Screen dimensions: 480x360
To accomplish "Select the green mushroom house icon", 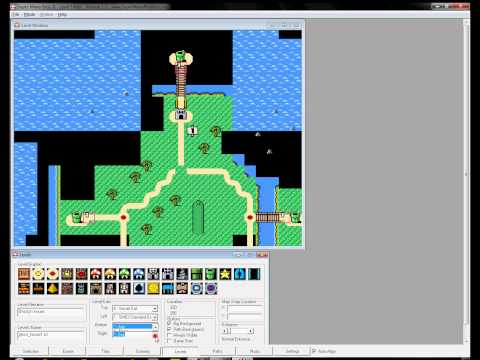I will 125,274.
